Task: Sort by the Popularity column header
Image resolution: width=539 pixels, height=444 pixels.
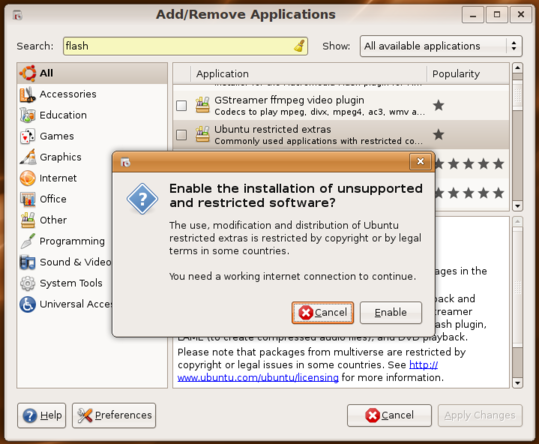Action: (468, 74)
